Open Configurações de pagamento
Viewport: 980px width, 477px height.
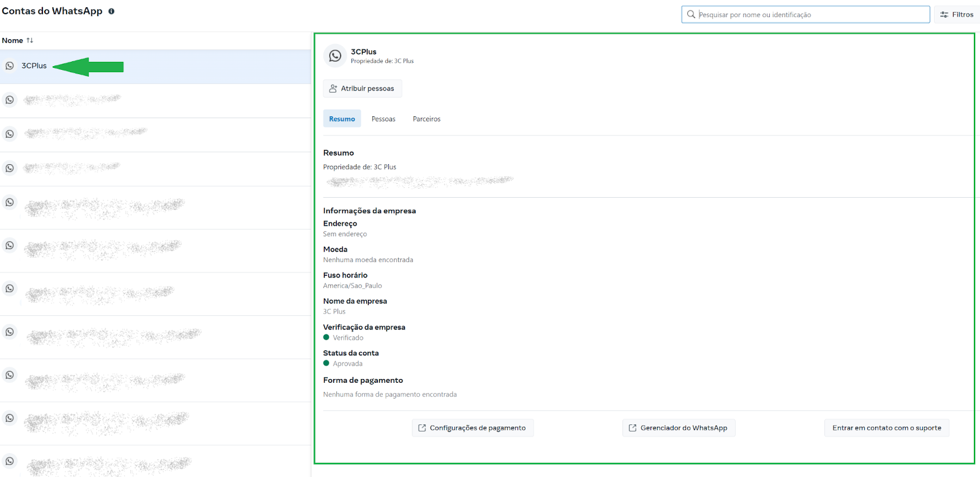tap(472, 428)
